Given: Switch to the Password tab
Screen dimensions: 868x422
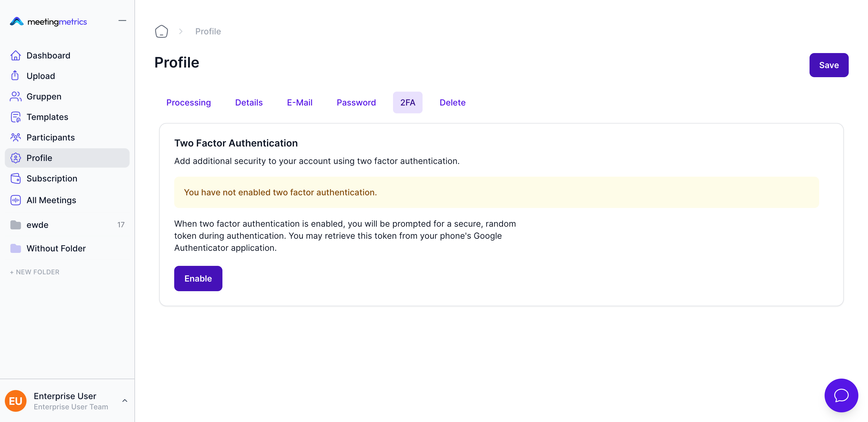Looking at the screenshot, I should click(356, 102).
